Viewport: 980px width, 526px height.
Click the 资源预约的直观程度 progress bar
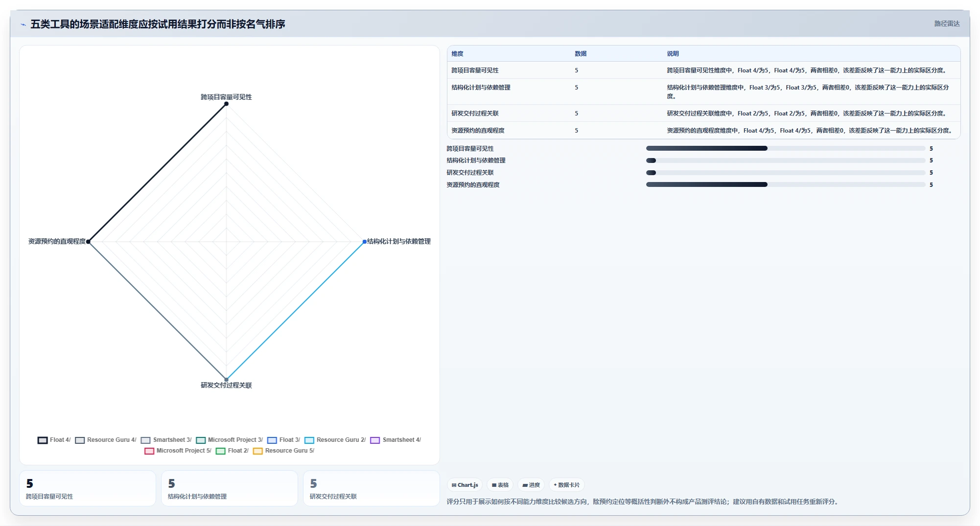(785, 184)
